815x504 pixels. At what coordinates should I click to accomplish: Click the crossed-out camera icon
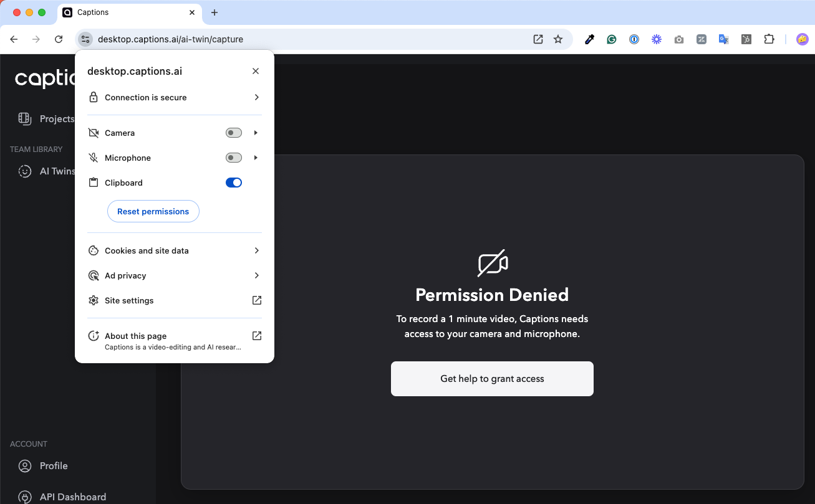pyautogui.click(x=493, y=264)
